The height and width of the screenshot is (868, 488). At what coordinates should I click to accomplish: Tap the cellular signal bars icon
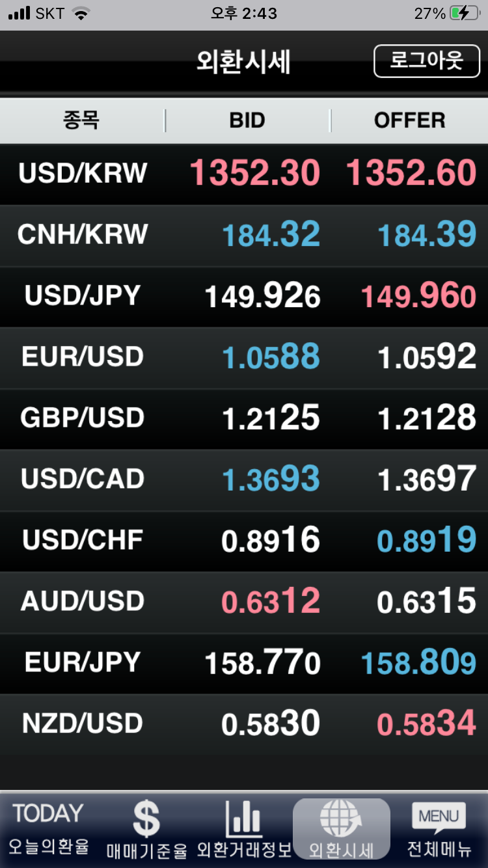click(x=20, y=14)
